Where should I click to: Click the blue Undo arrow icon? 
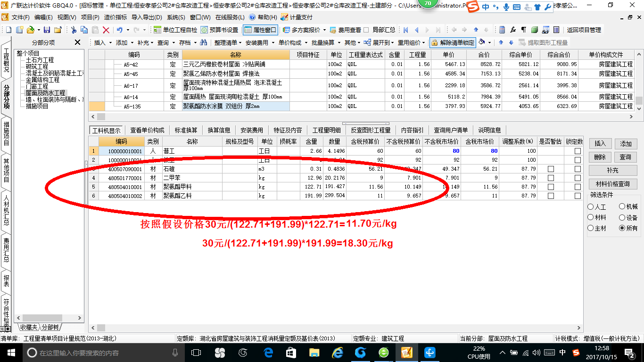click(x=120, y=30)
